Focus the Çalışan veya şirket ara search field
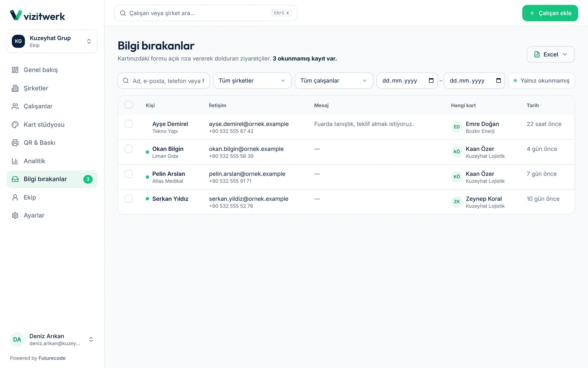 (206, 13)
